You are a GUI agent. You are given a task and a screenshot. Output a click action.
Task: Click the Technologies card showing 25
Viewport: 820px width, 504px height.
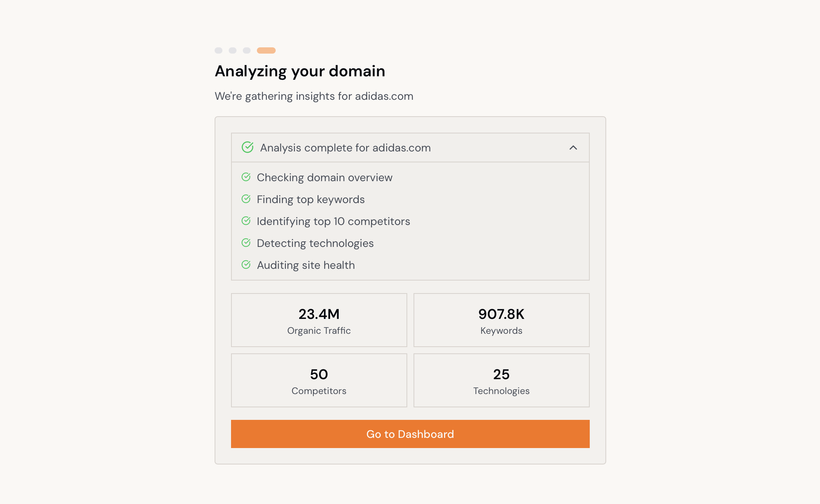tap(501, 380)
